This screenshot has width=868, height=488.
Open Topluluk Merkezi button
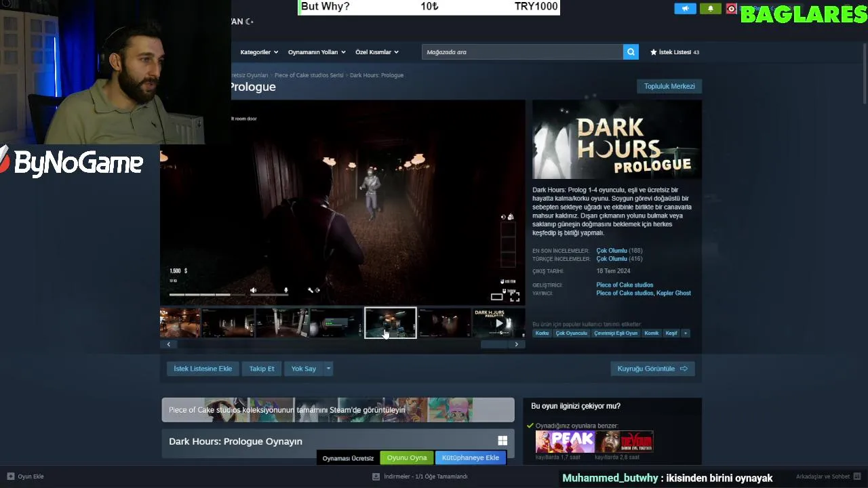669,86
